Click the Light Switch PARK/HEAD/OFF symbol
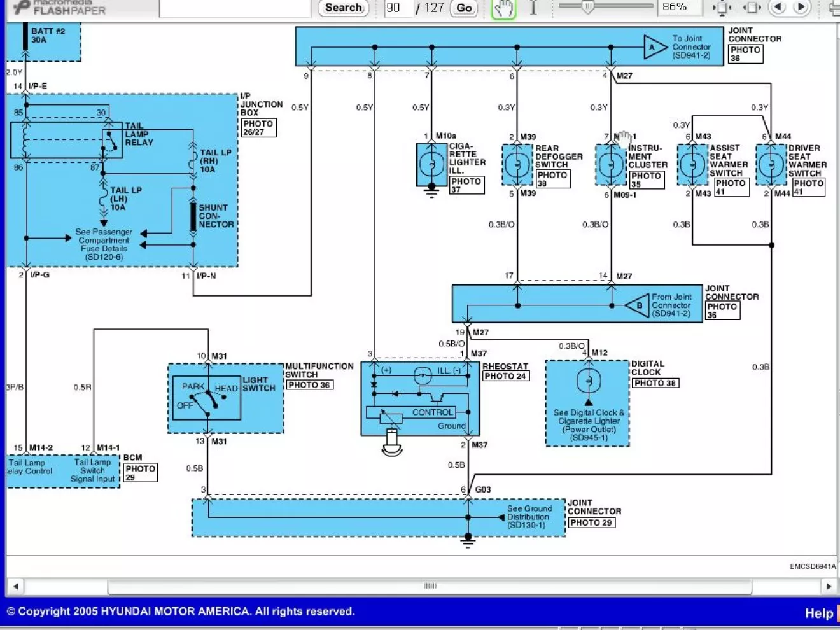 [x=207, y=397]
